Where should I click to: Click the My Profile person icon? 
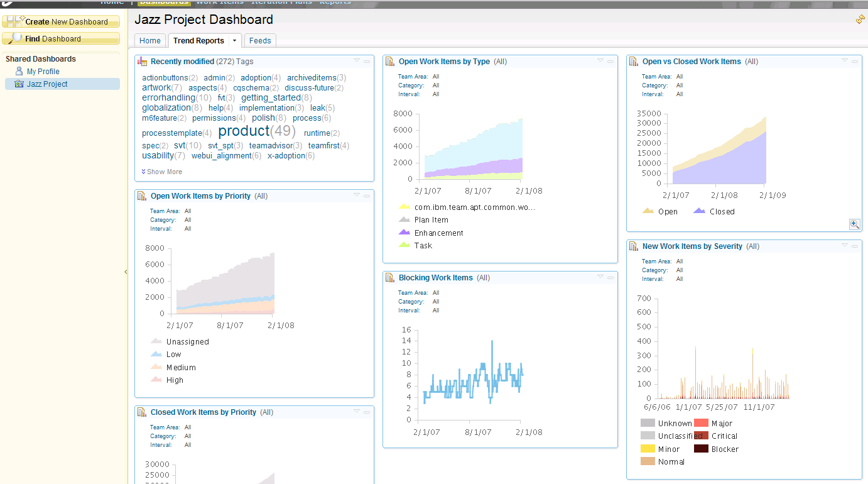pos(19,71)
